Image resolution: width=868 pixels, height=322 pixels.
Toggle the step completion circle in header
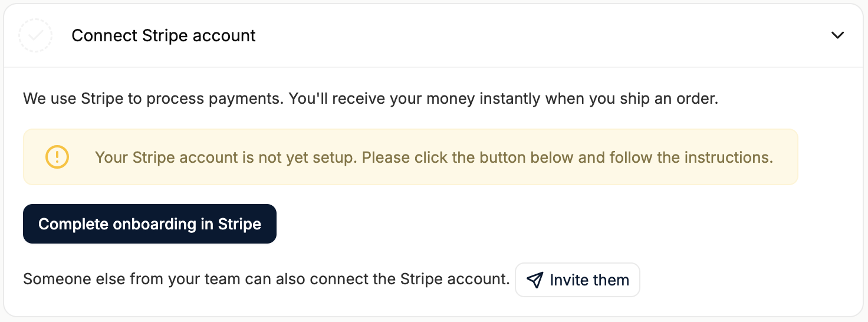click(35, 35)
